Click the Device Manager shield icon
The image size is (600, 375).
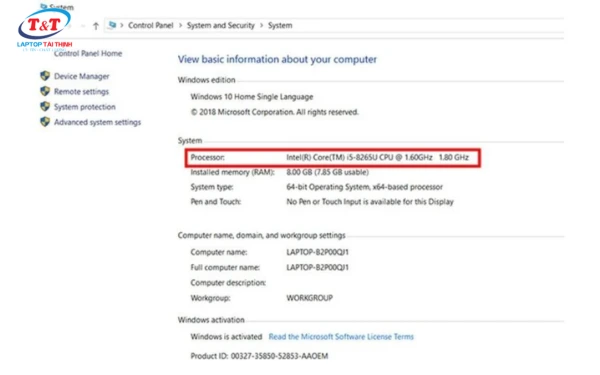pos(45,76)
